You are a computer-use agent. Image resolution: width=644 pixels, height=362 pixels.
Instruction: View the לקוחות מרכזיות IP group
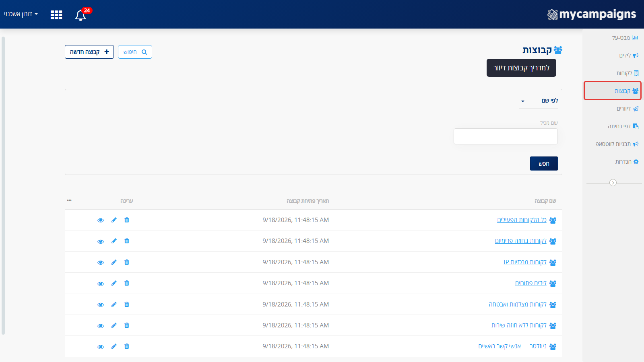tap(101, 262)
